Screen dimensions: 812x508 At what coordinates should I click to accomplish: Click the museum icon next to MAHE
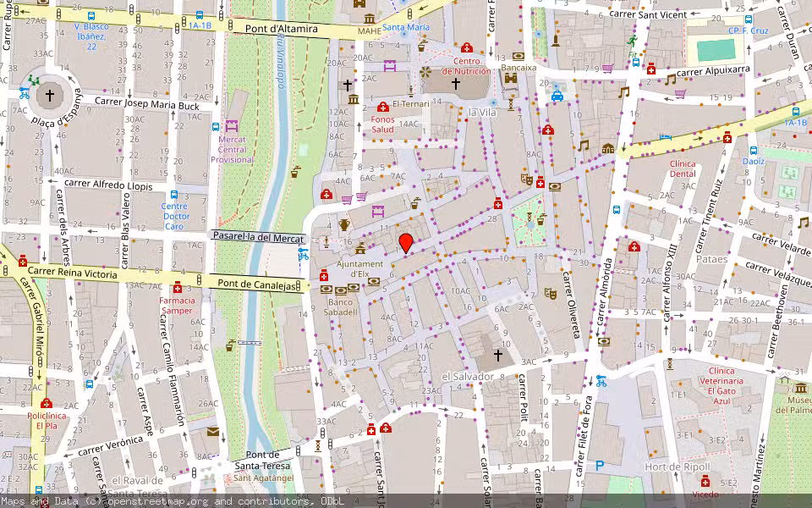coord(370,19)
